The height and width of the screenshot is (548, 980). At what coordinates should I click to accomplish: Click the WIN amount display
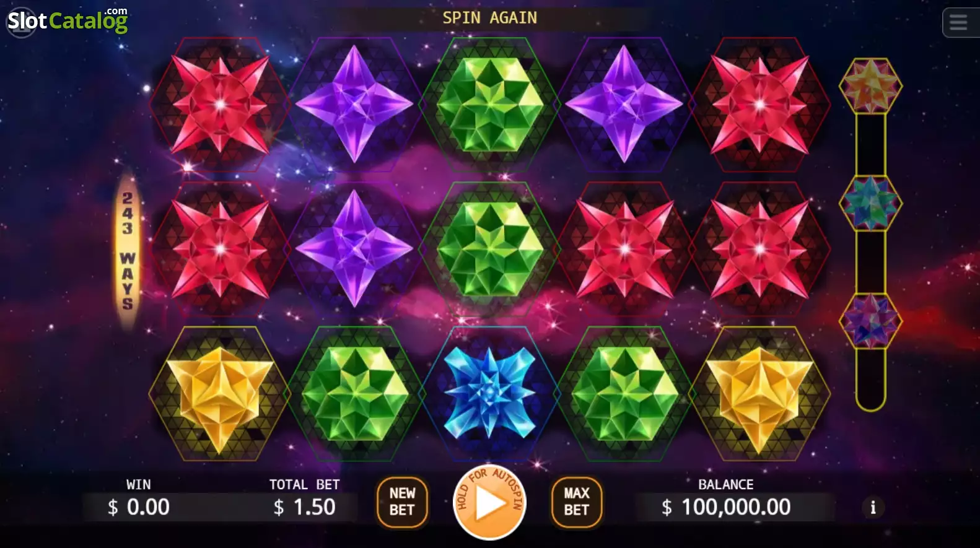(x=139, y=507)
